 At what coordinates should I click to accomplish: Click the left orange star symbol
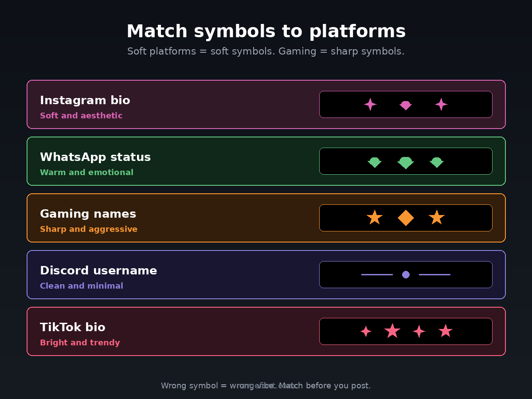[x=375, y=218]
